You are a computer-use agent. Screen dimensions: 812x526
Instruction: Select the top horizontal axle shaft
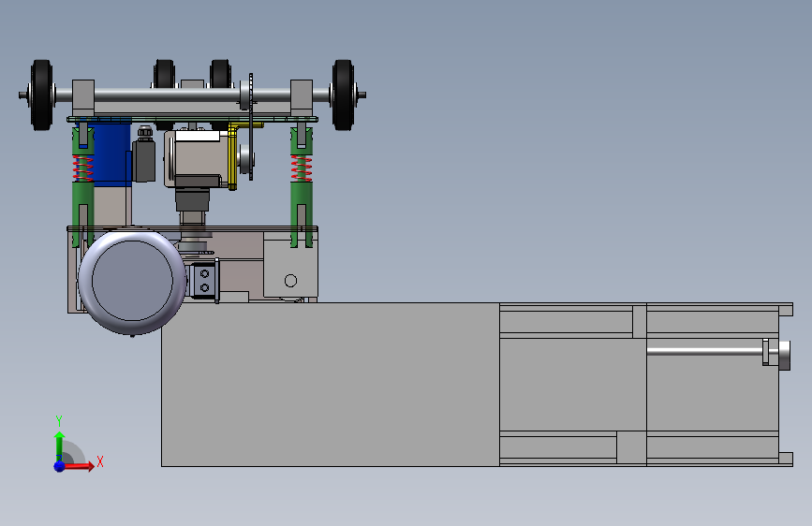click(192, 95)
